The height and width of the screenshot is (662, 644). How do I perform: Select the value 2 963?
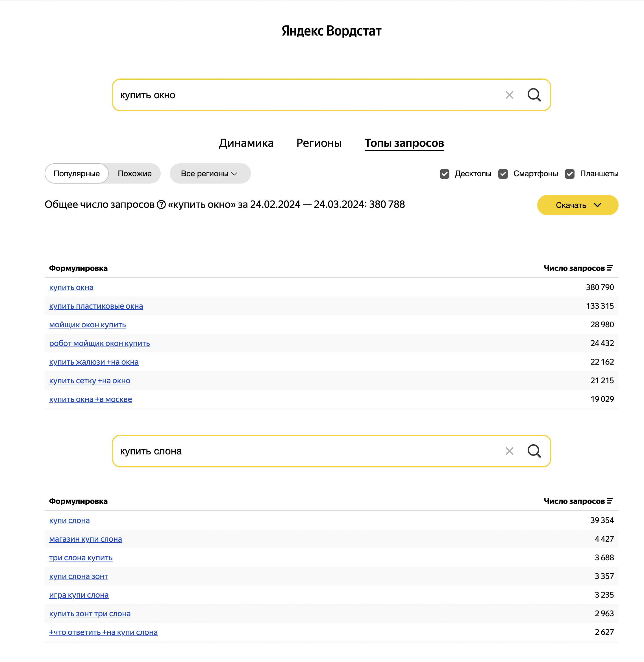(x=604, y=613)
